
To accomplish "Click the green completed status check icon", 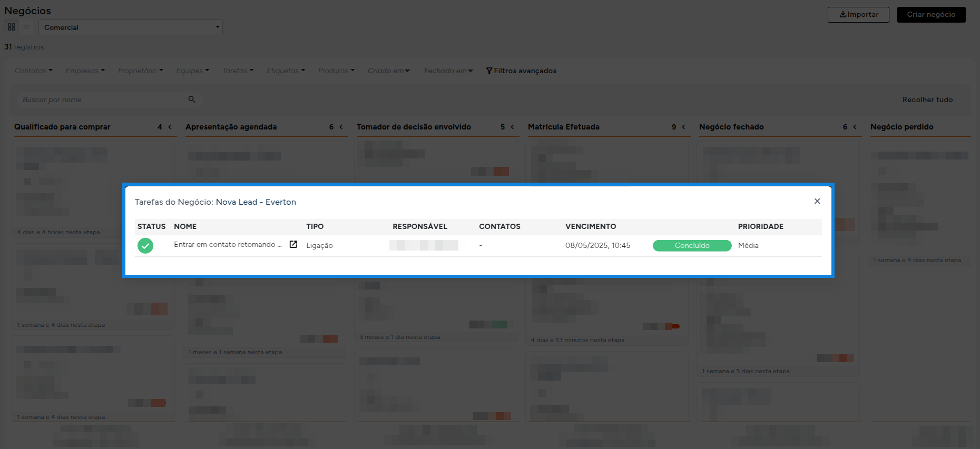I will click(x=145, y=246).
